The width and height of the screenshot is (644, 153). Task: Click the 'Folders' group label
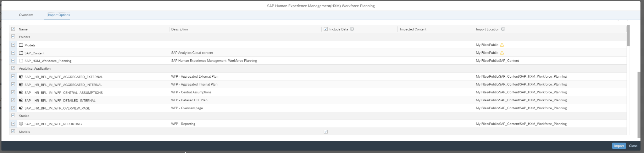[25, 37]
